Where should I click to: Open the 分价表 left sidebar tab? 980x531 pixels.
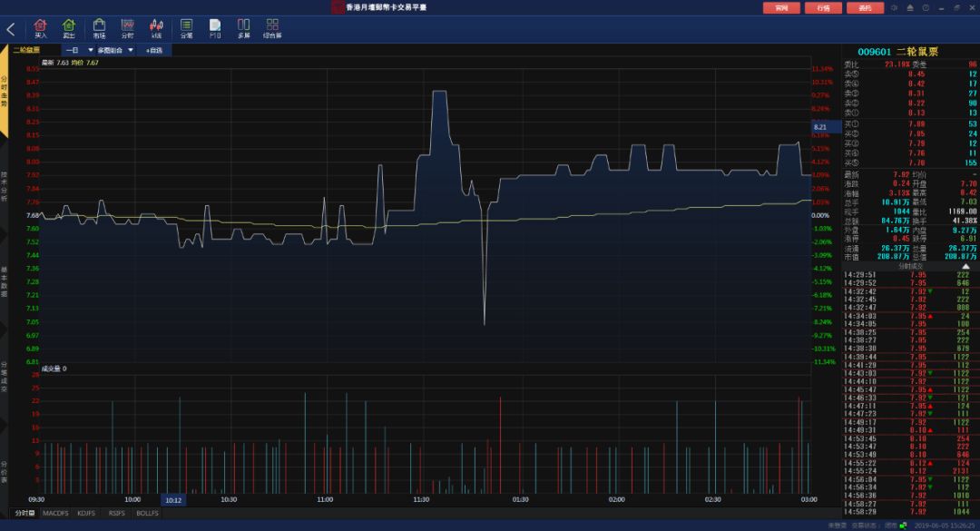tap(4, 472)
